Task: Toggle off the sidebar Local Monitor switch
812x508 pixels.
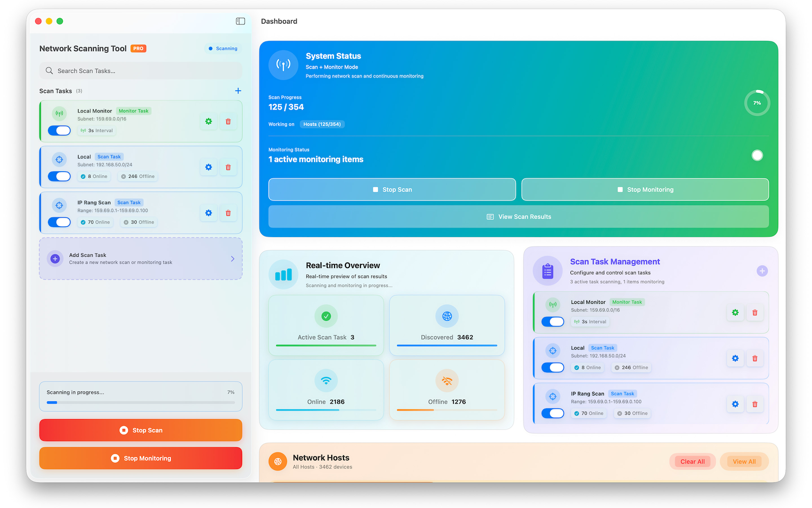Action: click(60, 131)
